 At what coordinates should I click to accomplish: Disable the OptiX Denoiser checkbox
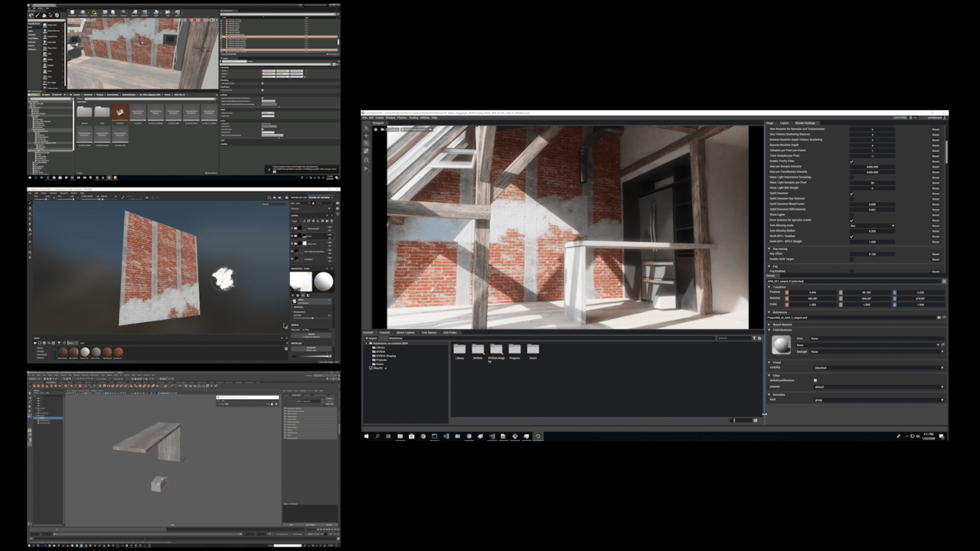pyautogui.click(x=851, y=194)
